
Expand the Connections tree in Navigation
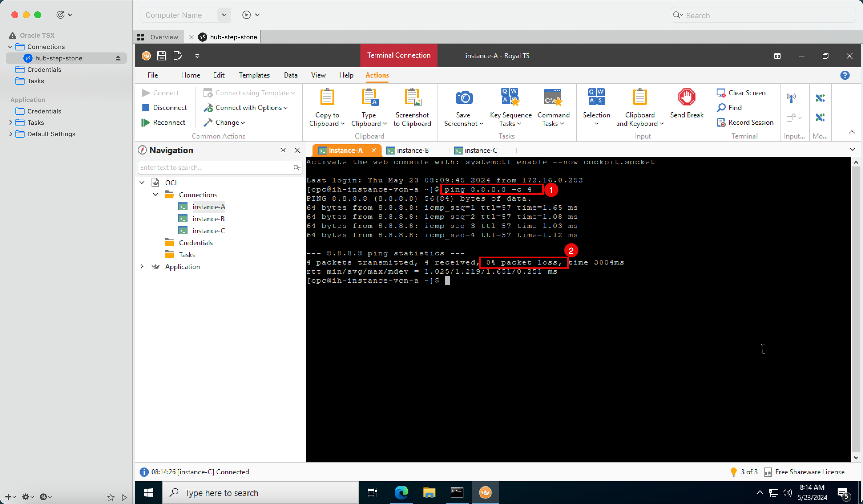156,194
